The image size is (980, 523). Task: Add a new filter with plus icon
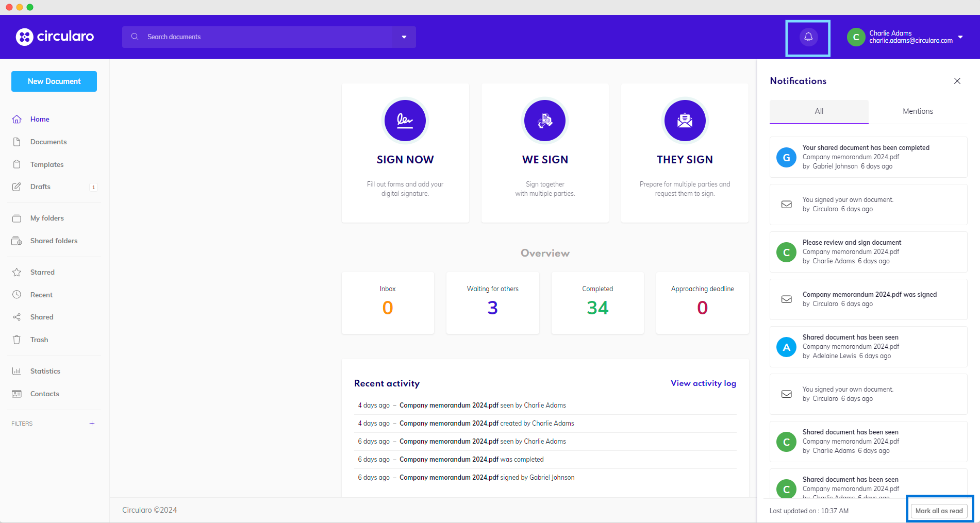pyautogui.click(x=92, y=424)
